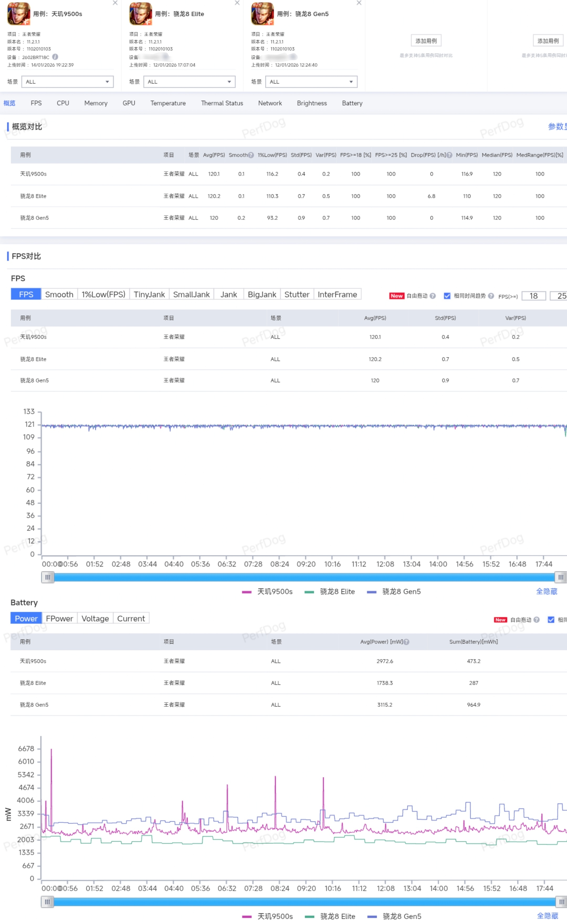Screen dimensions: 567x924
Task: Click the first 添加用例 button
Action: (426, 41)
